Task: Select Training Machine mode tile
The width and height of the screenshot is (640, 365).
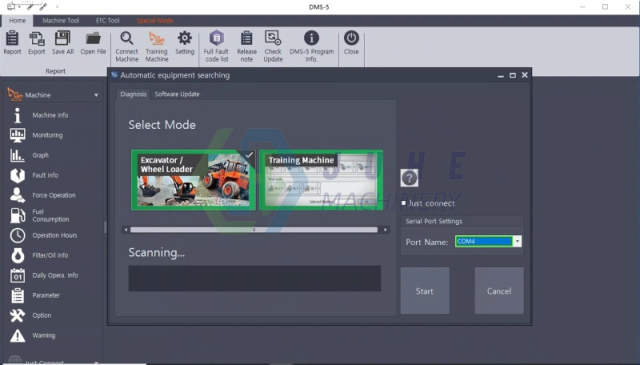Action: point(321,180)
